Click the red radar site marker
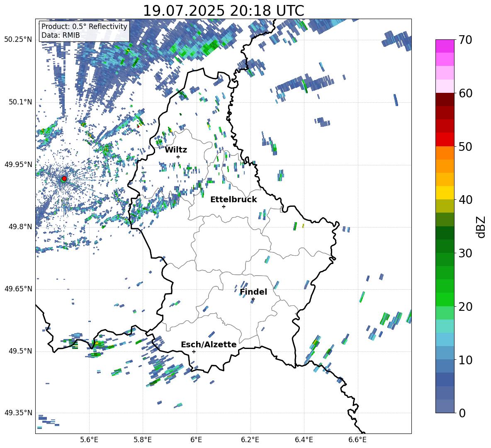This screenshot has width=491, height=448. 64,179
